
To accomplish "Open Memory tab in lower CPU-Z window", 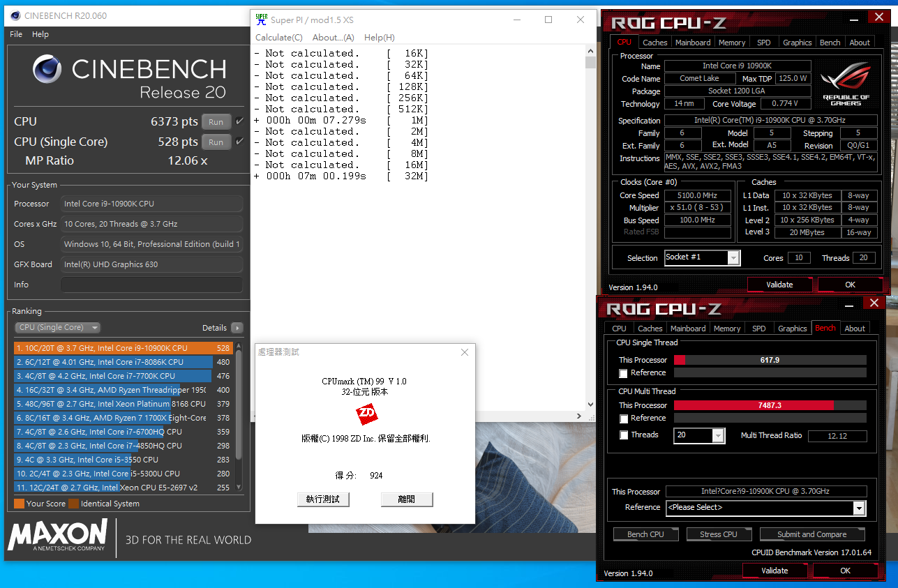I will (x=727, y=329).
